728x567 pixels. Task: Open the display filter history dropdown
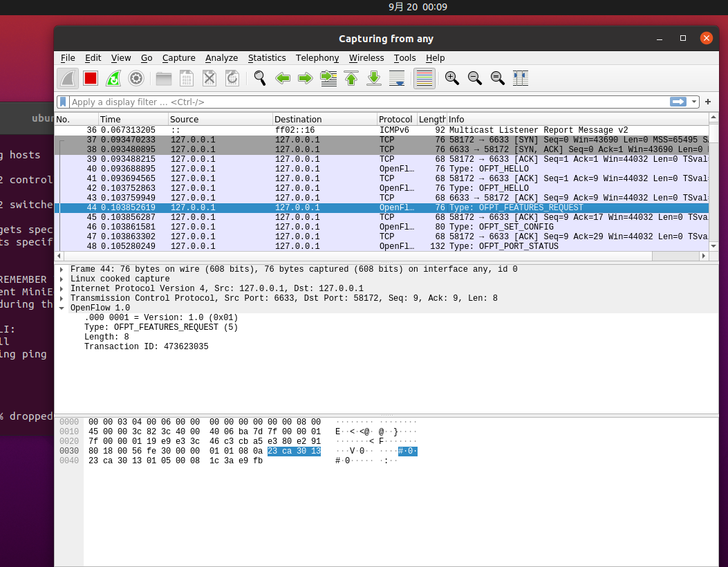pos(693,102)
